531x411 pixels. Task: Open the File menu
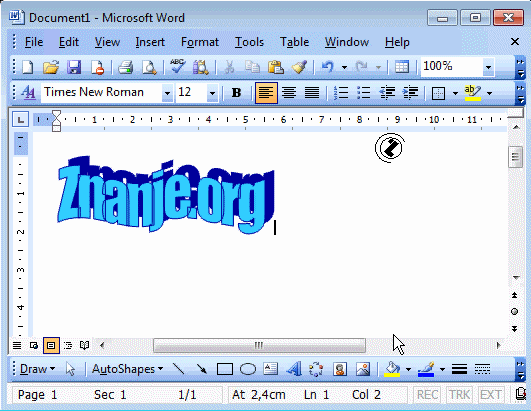(x=34, y=42)
